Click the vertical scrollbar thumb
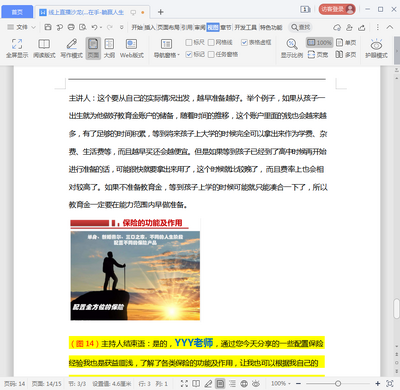Image resolution: width=400 pixels, height=390 pixels. pos(396,309)
